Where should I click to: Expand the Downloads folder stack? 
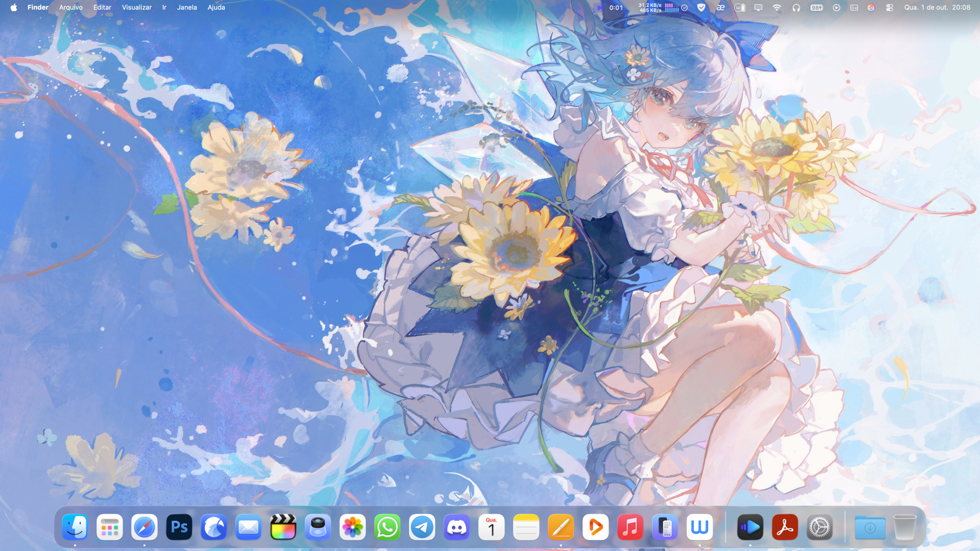[870, 527]
